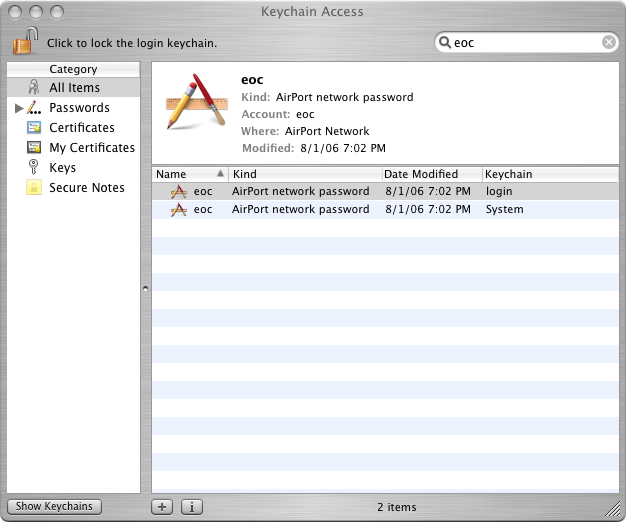626x522 pixels.
Task: Click the My Certificates icon
Action: [34, 147]
